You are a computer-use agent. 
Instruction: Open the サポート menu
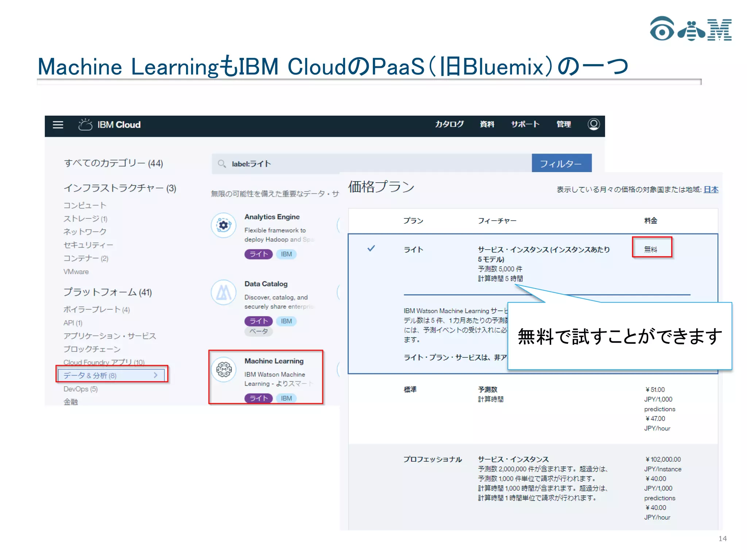point(525,124)
